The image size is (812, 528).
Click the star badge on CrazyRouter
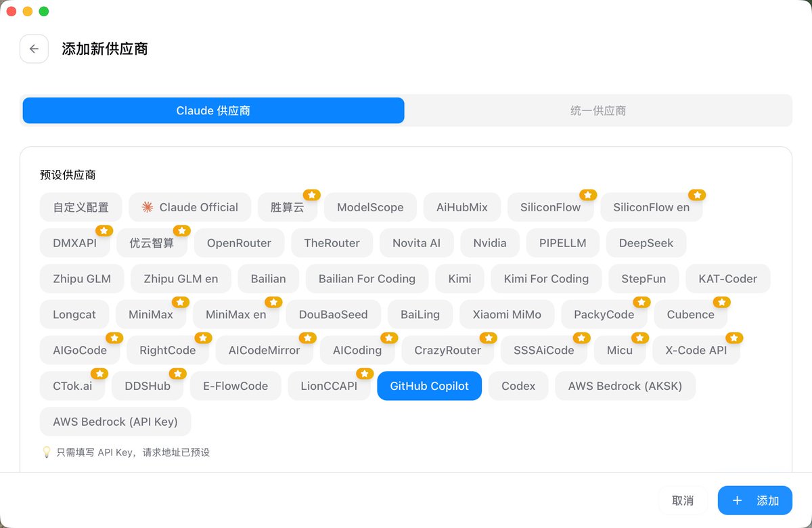[489, 338]
